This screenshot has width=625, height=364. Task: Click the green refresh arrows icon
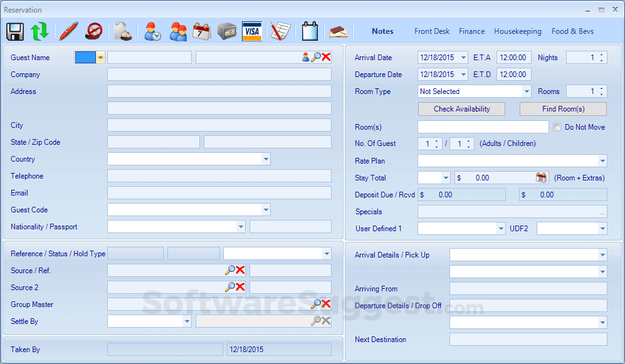pos(39,31)
